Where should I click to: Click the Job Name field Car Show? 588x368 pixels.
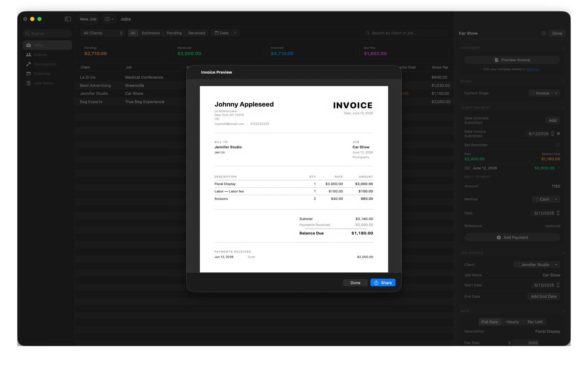(551, 275)
